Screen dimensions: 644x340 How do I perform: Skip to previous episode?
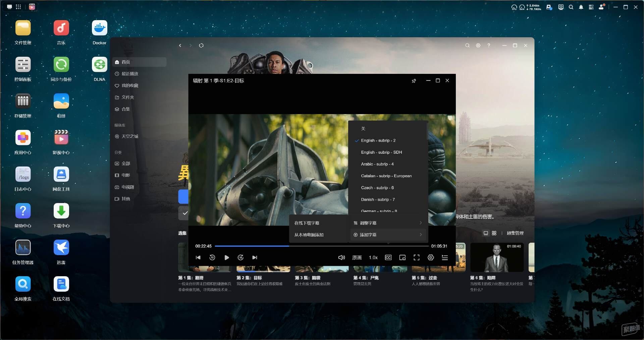198,257
